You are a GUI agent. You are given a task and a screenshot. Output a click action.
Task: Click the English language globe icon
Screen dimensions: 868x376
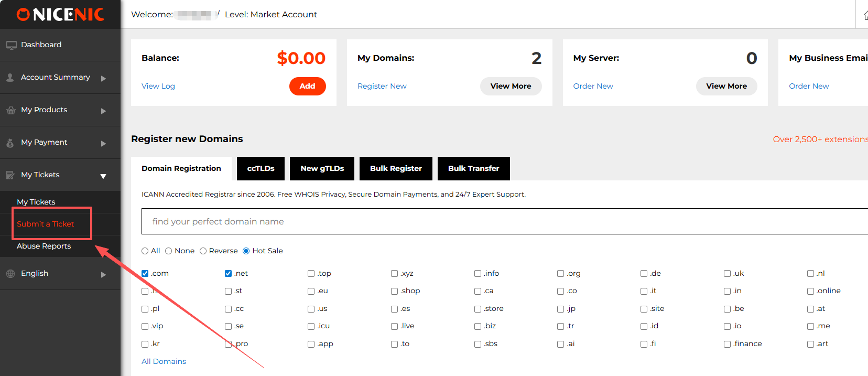click(x=10, y=274)
